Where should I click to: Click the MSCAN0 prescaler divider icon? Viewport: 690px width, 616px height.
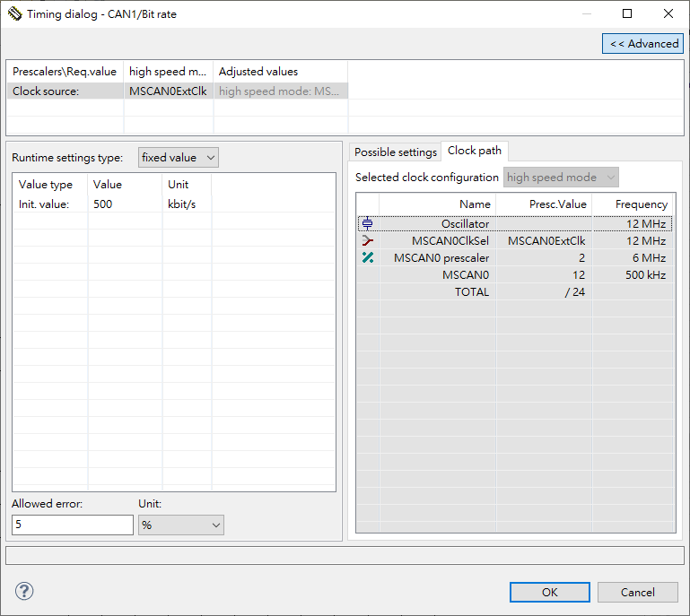coord(368,257)
